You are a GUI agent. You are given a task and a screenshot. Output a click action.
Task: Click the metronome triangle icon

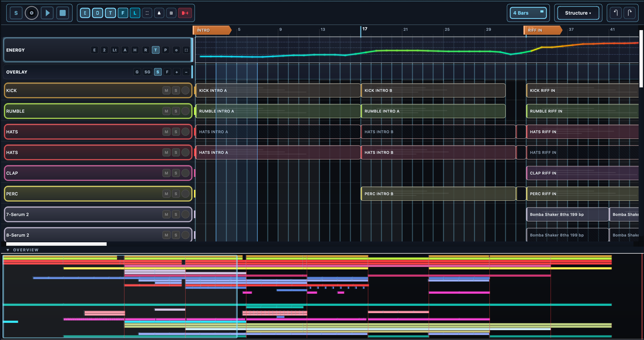coord(159,13)
